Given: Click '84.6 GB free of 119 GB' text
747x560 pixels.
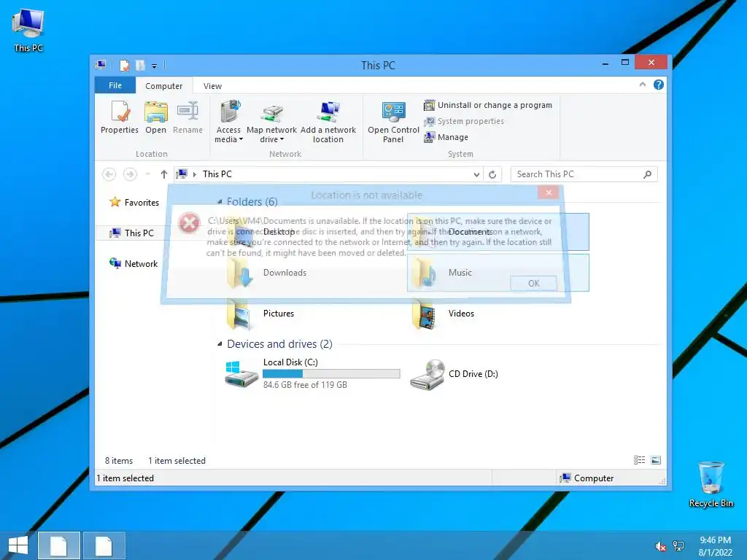Looking at the screenshot, I should [x=305, y=385].
